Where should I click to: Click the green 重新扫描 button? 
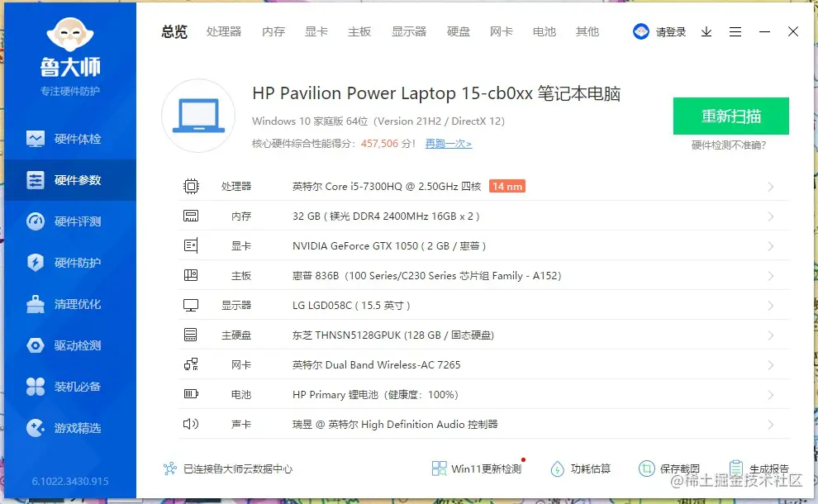point(731,116)
